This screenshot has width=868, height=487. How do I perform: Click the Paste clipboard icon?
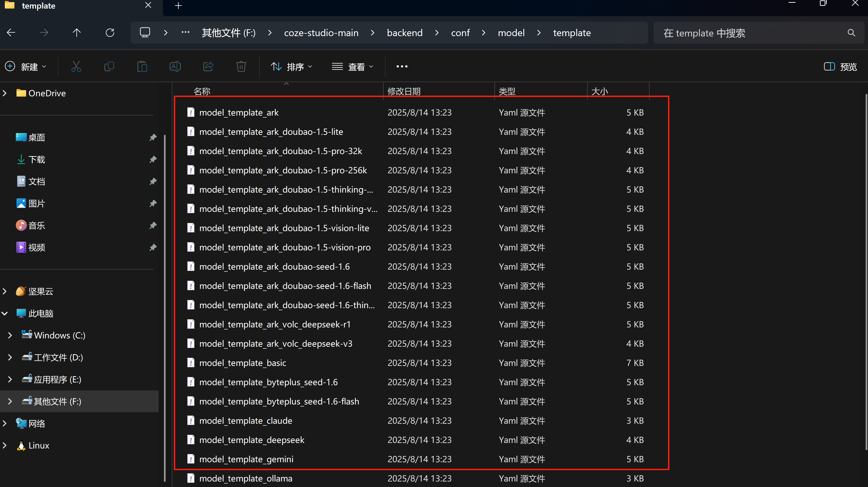tap(142, 66)
